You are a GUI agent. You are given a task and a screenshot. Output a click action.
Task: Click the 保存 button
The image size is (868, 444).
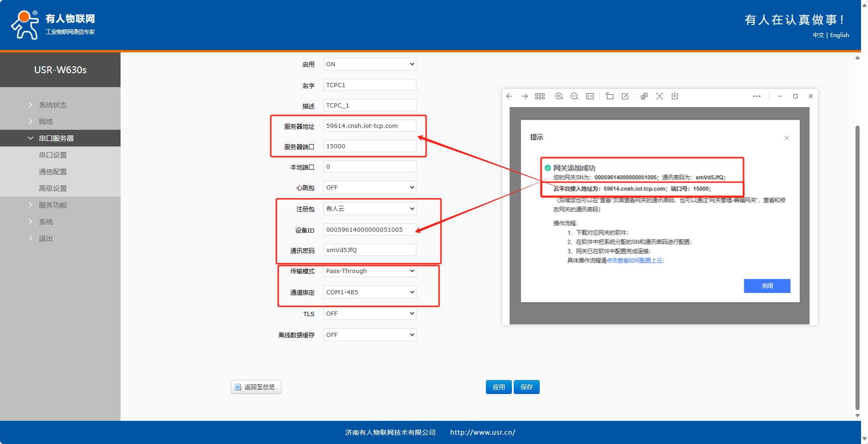526,387
